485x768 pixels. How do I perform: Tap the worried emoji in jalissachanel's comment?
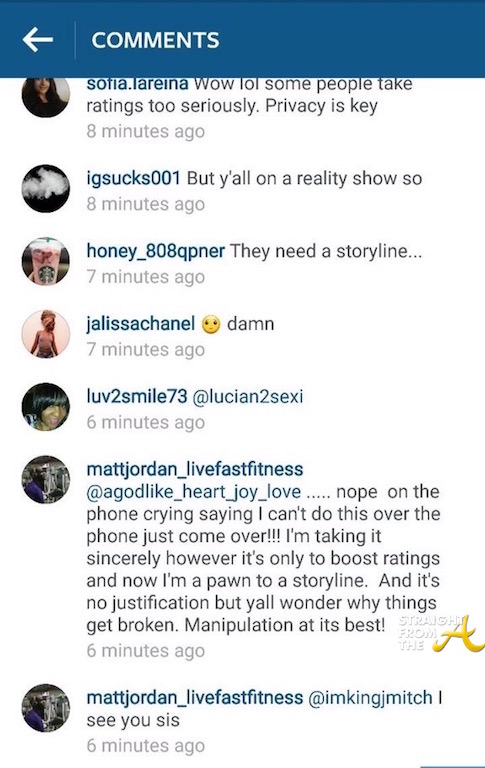[x=211, y=324]
